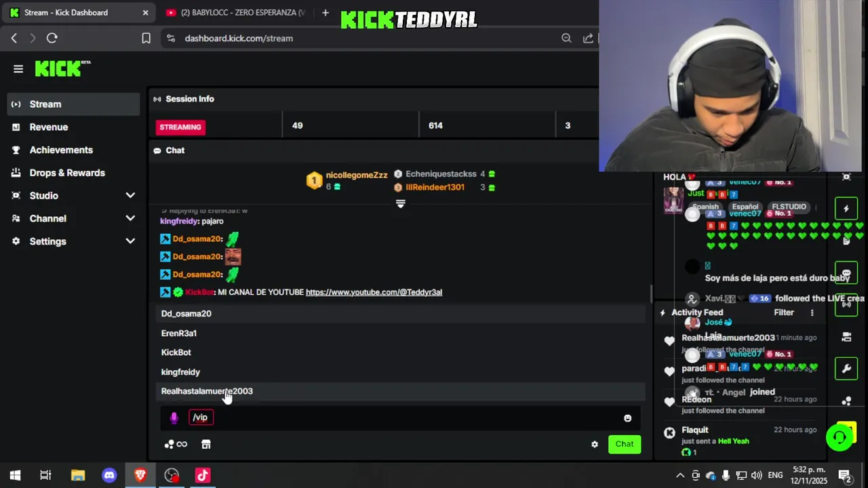Click IIIReindeer1301 on the chat leaderboard
Image resolution: width=868 pixels, height=488 pixels.
tap(435, 187)
